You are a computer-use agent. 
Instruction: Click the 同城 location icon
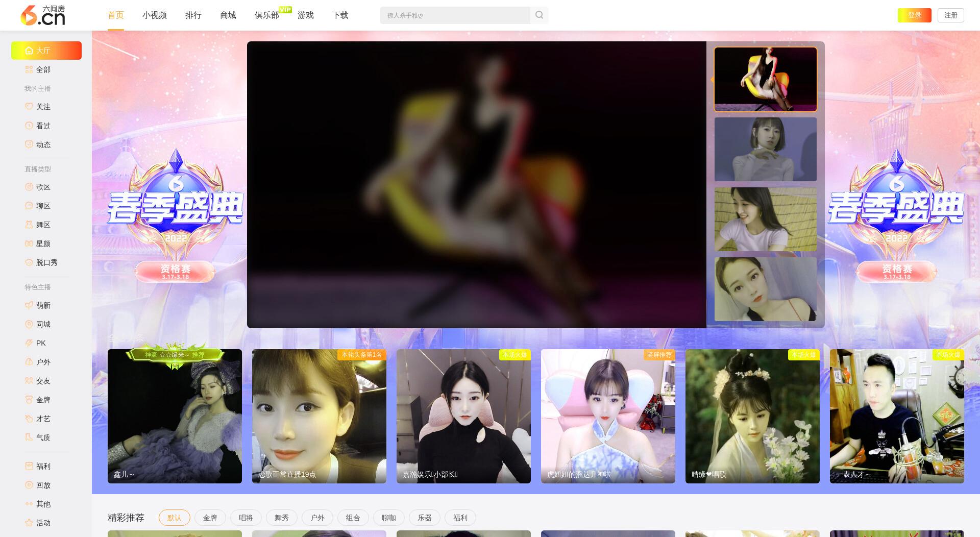coord(29,324)
